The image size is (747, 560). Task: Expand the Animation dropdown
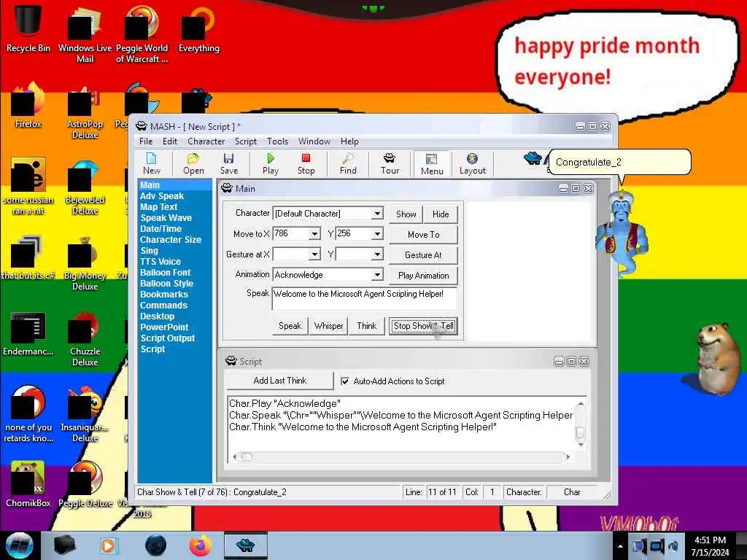pyautogui.click(x=377, y=275)
